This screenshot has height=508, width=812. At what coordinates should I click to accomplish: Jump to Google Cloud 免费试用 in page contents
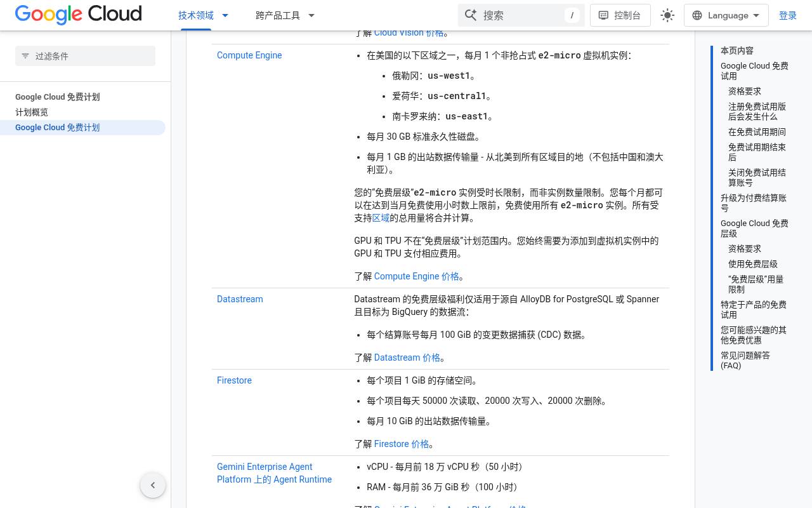pyautogui.click(x=754, y=70)
